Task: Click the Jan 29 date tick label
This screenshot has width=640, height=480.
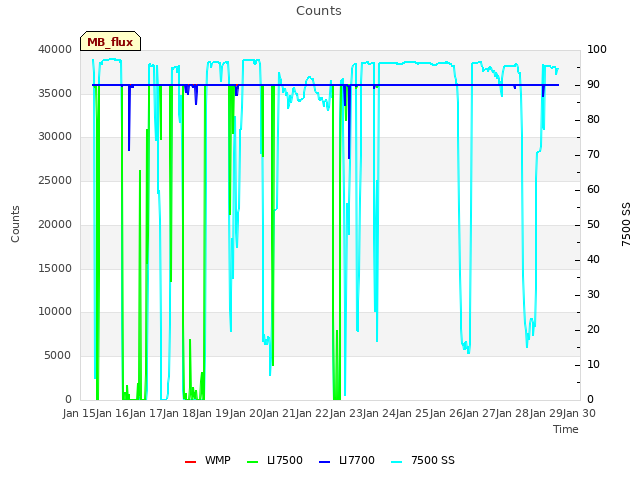Action: 547,413
